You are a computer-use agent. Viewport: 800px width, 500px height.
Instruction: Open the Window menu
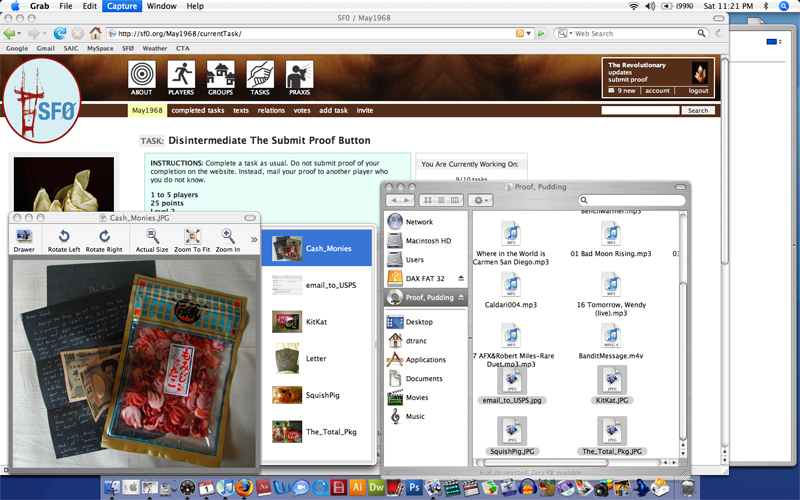click(161, 6)
